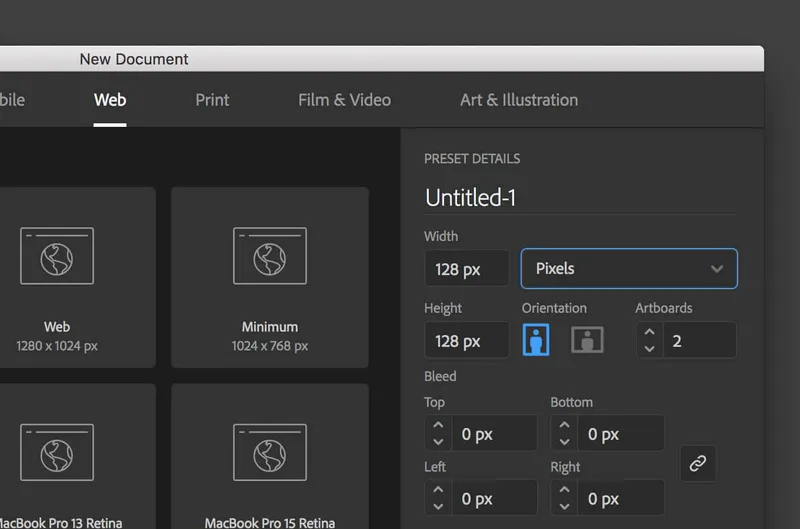The image size is (800, 529).
Task: Click the Height input field
Action: tap(466, 341)
